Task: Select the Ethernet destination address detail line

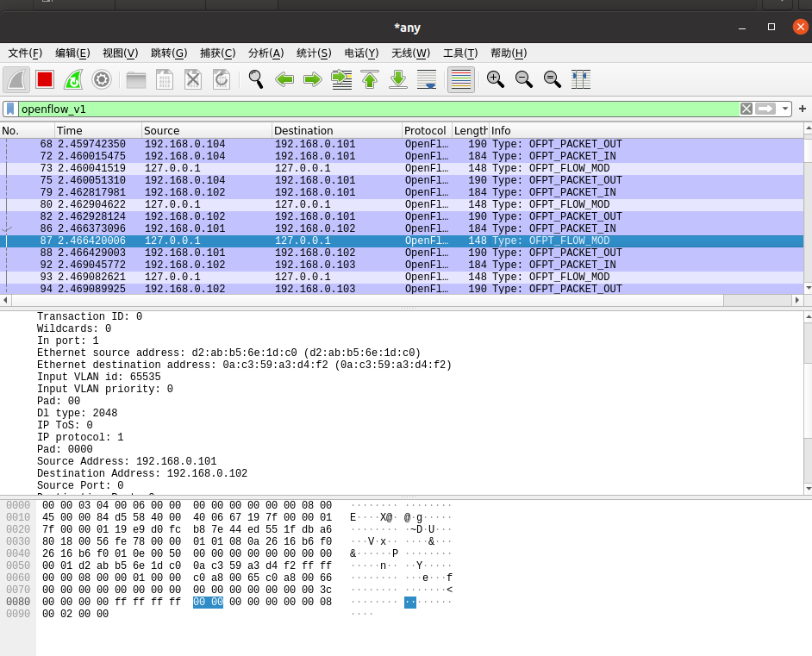Action: coord(244,365)
